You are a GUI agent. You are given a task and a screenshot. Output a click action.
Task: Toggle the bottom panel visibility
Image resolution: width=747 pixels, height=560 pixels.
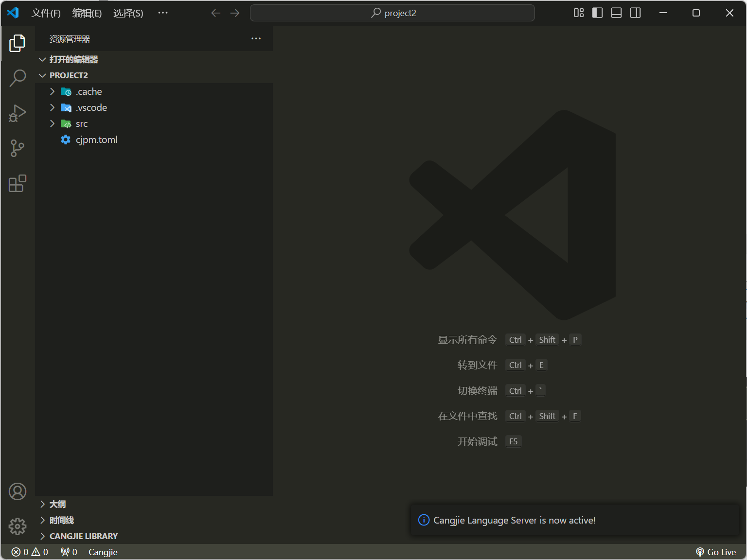(616, 13)
